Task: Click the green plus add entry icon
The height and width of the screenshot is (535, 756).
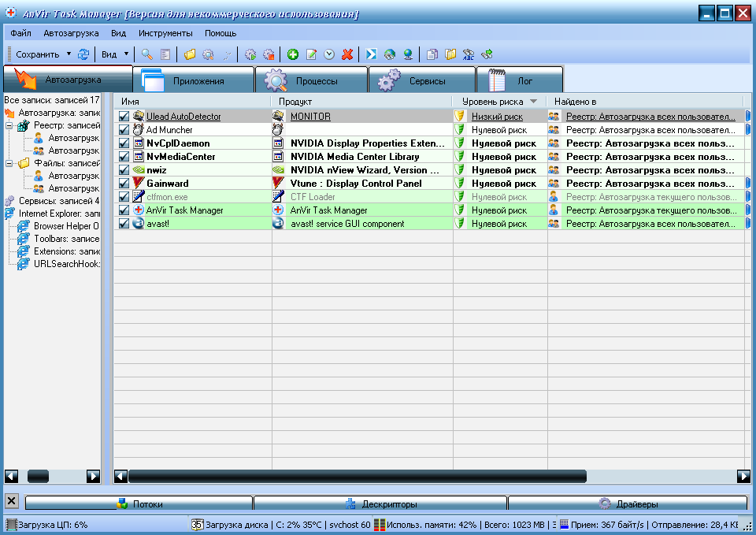Action: coord(293,54)
